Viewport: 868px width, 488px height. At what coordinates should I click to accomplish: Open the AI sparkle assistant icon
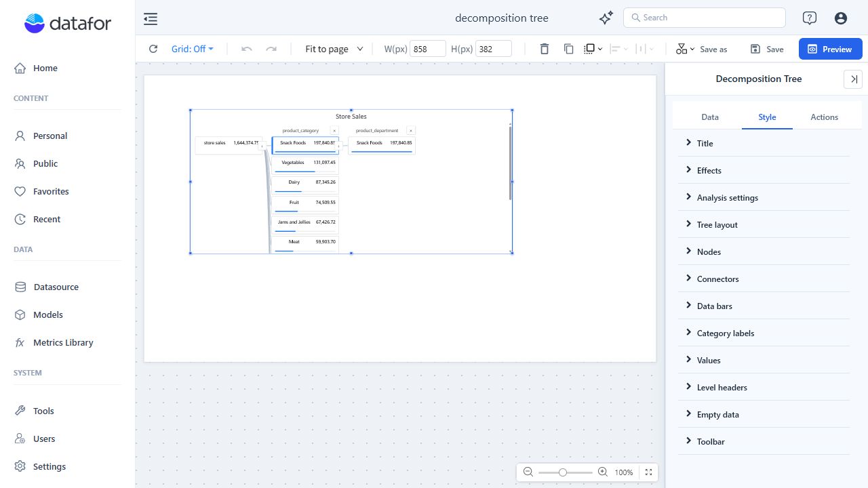click(606, 18)
